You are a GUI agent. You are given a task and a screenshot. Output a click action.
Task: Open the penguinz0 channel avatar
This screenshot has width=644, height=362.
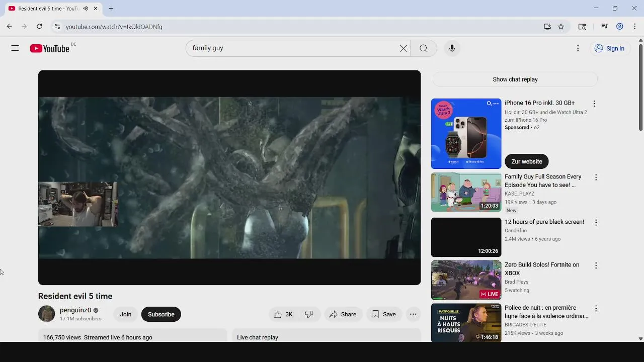coord(46,314)
